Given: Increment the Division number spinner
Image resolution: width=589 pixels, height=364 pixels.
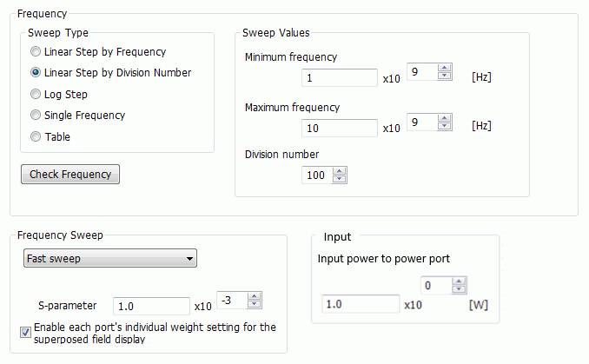Looking at the screenshot, I should point(340,171).
